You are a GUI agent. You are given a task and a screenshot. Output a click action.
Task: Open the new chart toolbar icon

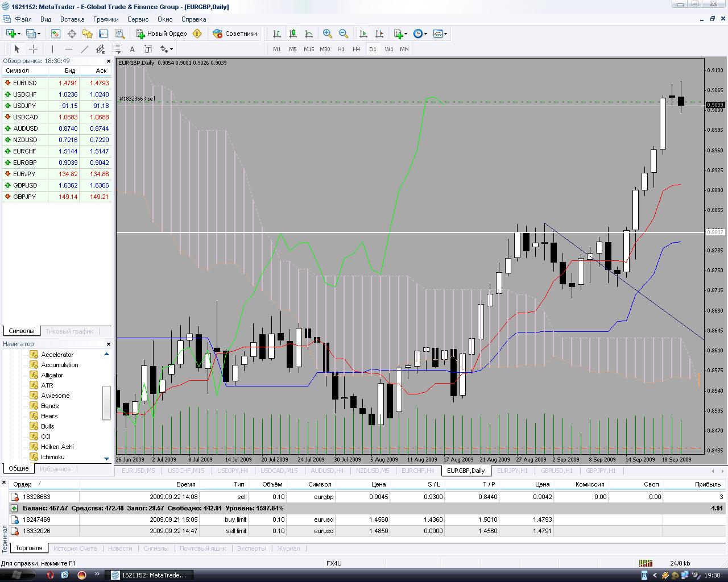click(13, 34)
